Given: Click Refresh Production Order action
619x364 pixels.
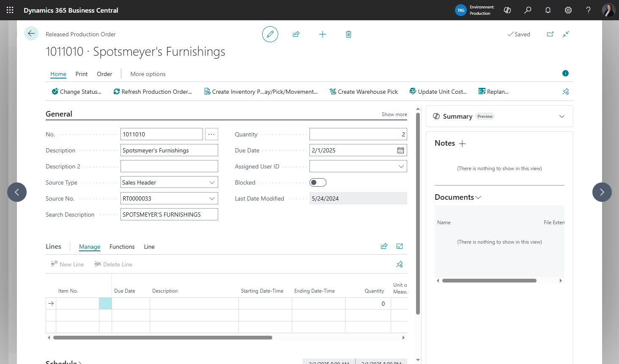Looking at the screenshot, I should click(153, 92).
